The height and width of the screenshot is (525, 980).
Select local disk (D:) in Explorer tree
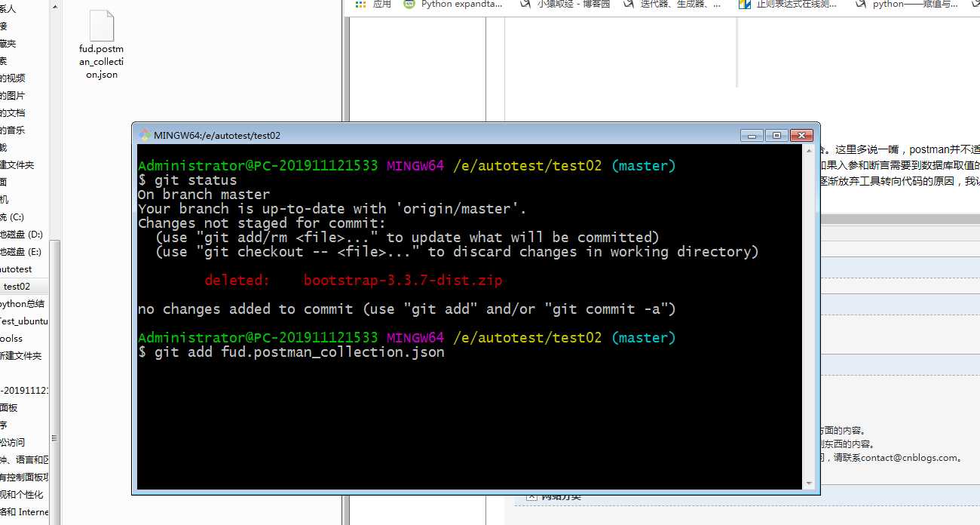tap(21, 235)
